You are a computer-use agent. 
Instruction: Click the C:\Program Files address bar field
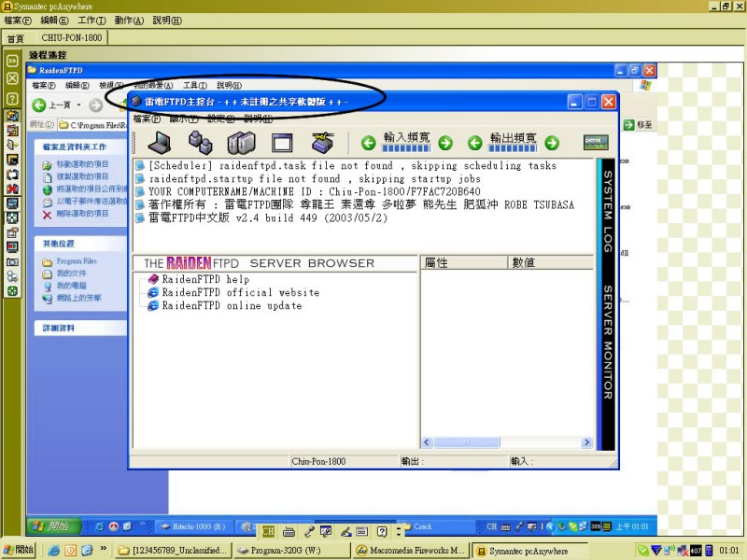click(x=93, y=125)
